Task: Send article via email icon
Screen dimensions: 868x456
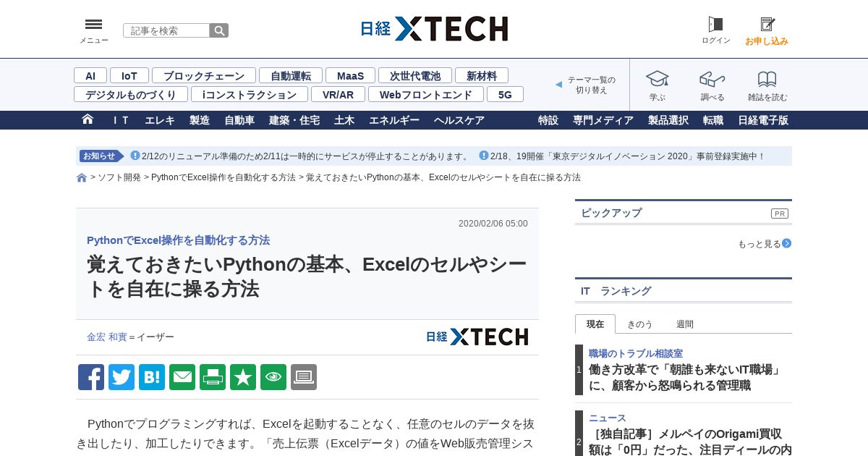Action: (182, 377)
